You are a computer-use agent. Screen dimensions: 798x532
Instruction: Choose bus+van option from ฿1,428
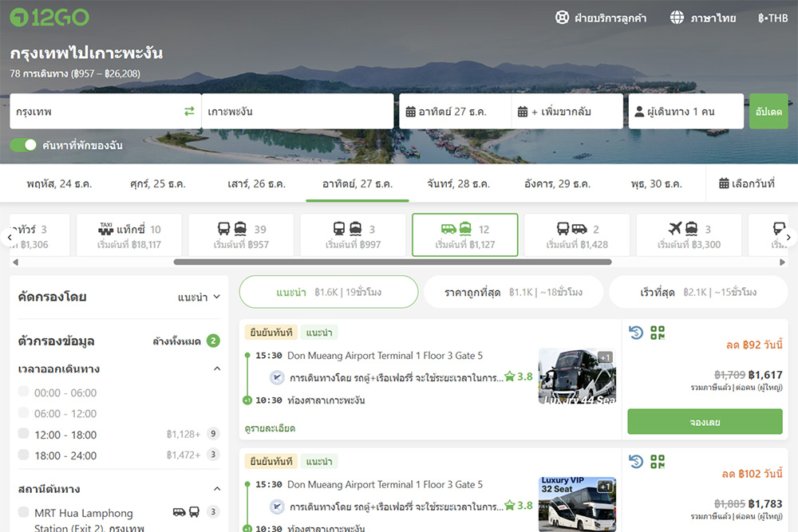point(577,235)
